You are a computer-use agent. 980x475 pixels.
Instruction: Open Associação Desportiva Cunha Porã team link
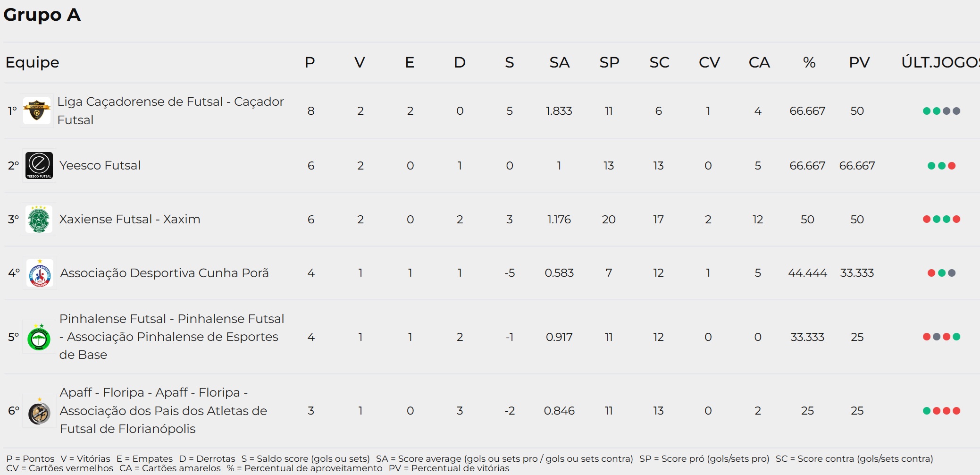point(164,273)
